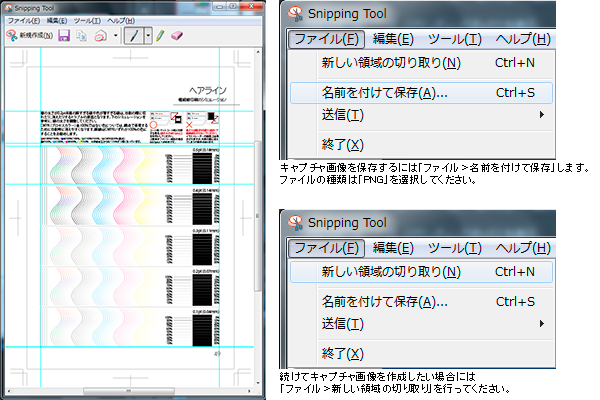Click the caption line starting 続けてキャプチャ画像を作成したい
This screenshot has height=400, width=600.
click(378, 376)
